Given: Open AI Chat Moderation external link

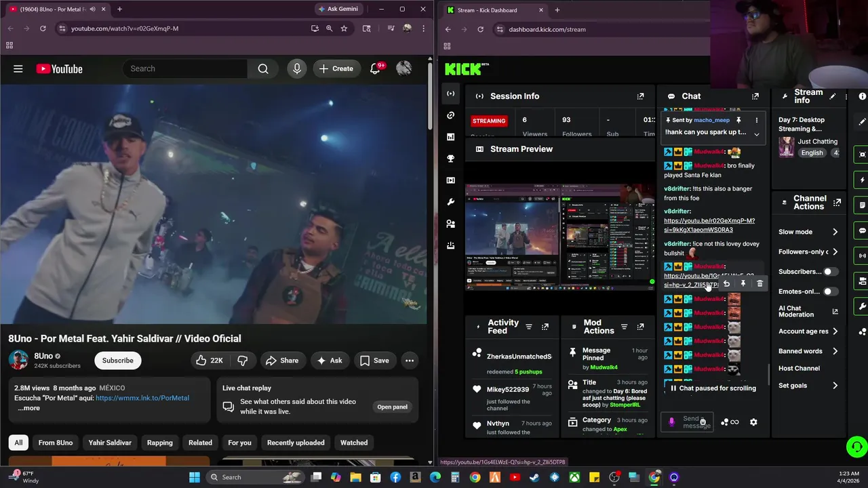Looking at the screenshot, I should (x=835, y=312).
